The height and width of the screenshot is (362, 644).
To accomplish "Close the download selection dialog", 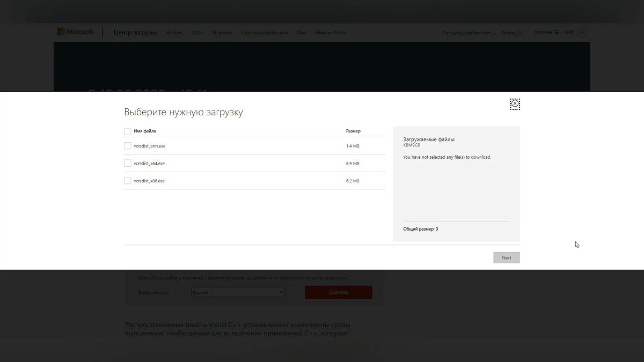I will (x=515, y=104).
